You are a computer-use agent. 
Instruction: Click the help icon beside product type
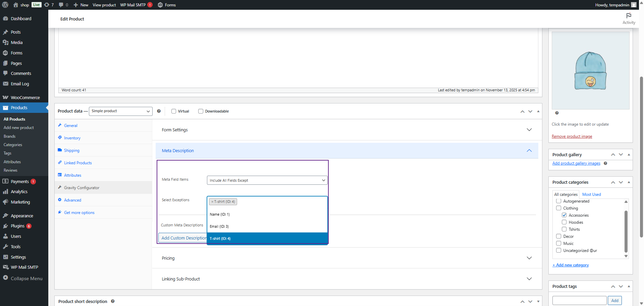159,111
